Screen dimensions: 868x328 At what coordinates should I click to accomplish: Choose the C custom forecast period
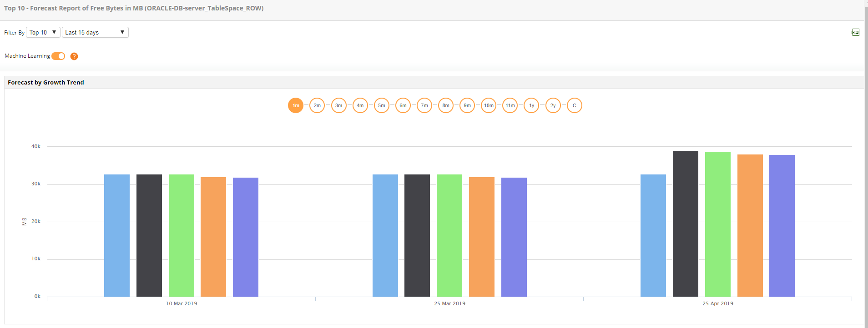[575, 105]
